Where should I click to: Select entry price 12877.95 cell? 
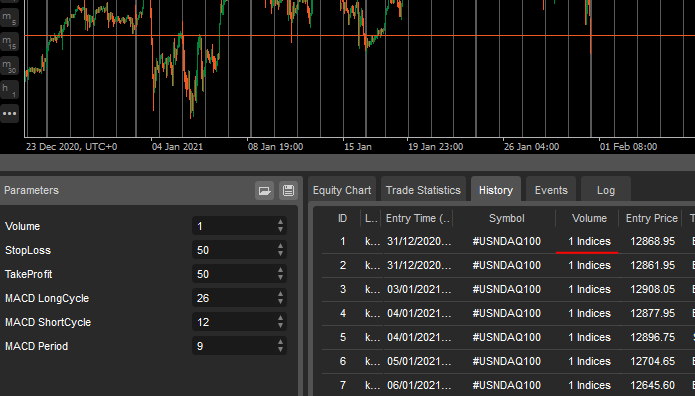(652, 313)
